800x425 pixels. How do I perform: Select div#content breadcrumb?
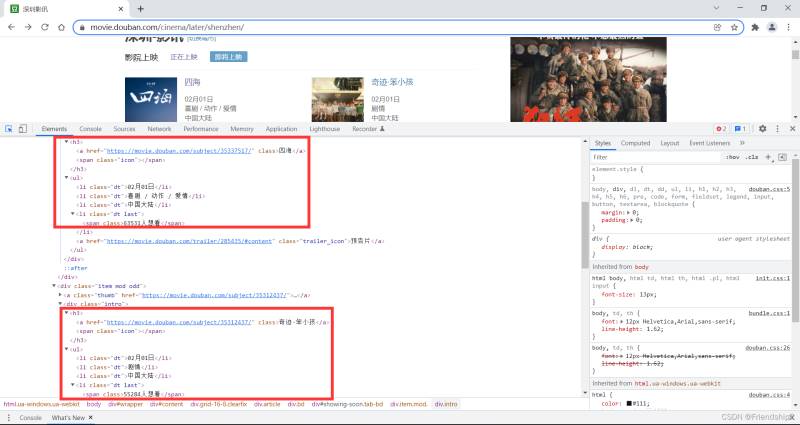coord(166,404)
